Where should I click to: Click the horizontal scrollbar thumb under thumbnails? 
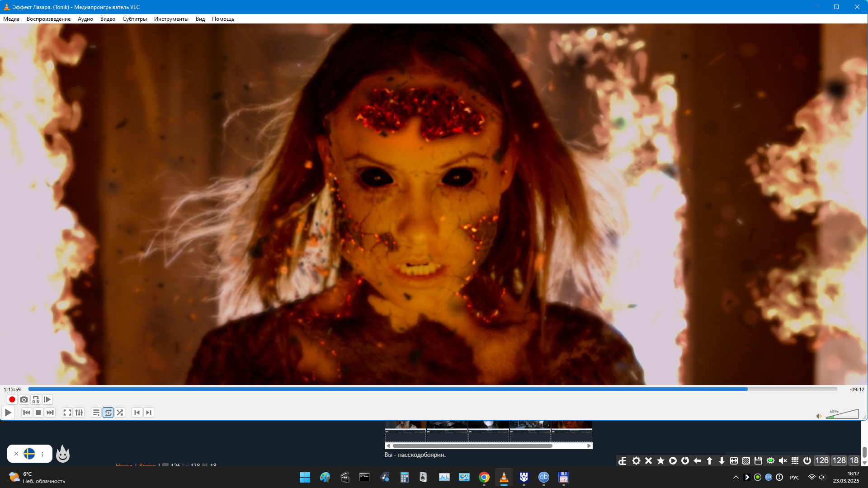point(472,446)
